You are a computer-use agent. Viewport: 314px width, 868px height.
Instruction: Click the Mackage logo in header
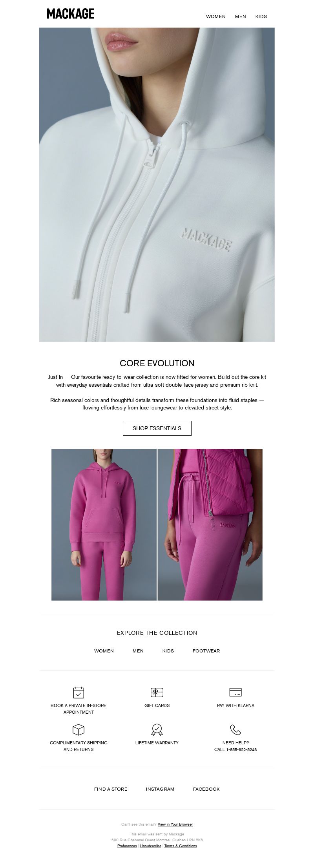tap(71, 14)
